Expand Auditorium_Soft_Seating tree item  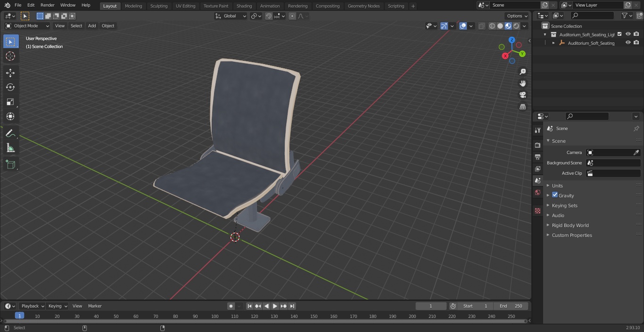[553, 43]
